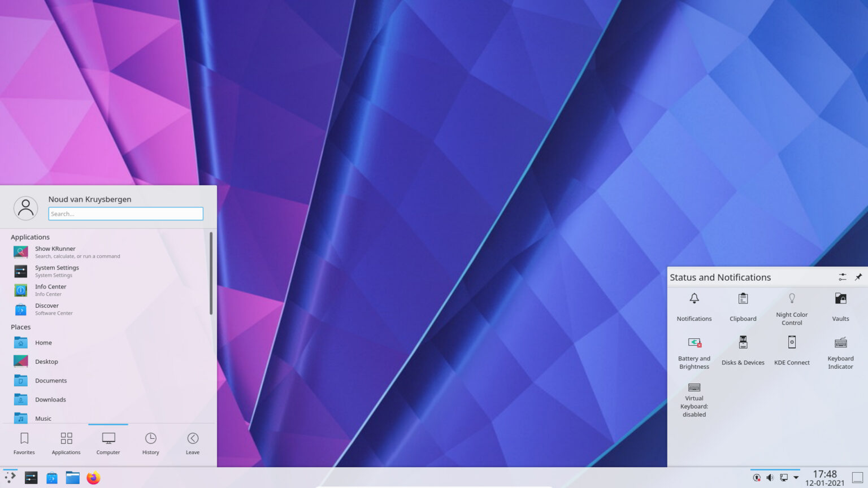Viewport: 868px width, 488px height.
Task: Open the Keyboard Indicator applet
Action: 840,350
